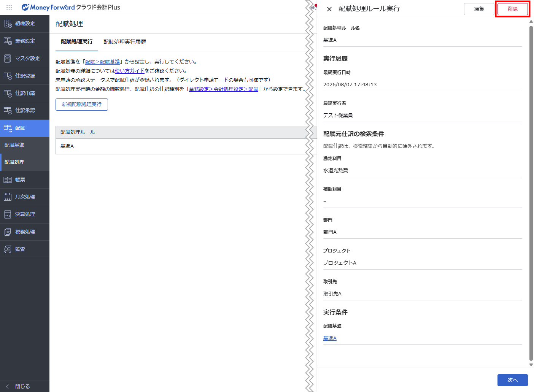The height and width of the screenshot is (392, 534).
Task: Click 部門A value
Action: tap(330, 232)
